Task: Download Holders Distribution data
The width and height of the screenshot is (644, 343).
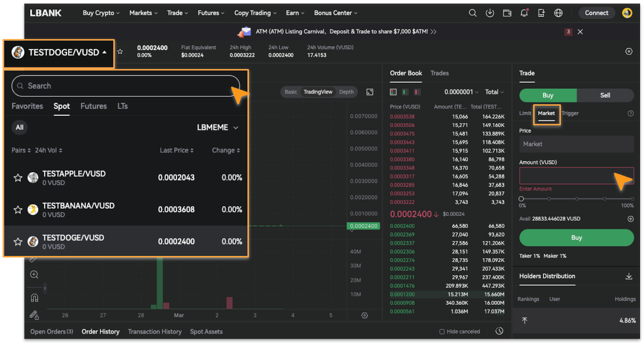Action: click(x=629, y=276)
